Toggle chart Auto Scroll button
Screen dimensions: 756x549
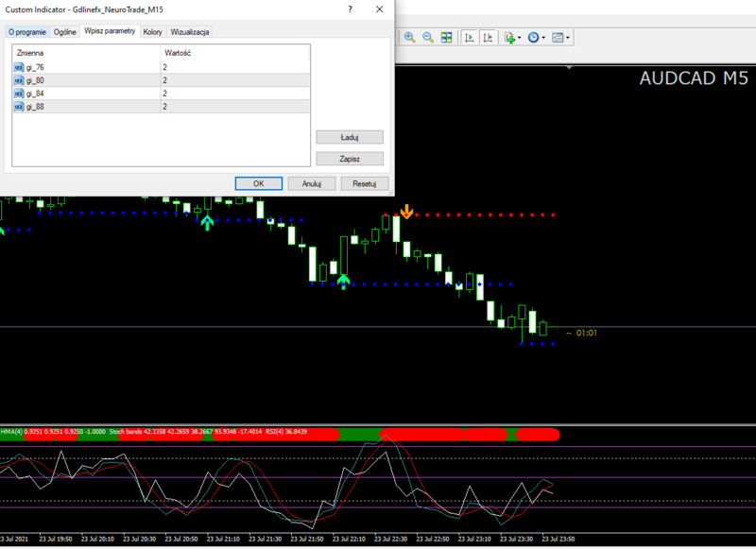click(470, 38)
